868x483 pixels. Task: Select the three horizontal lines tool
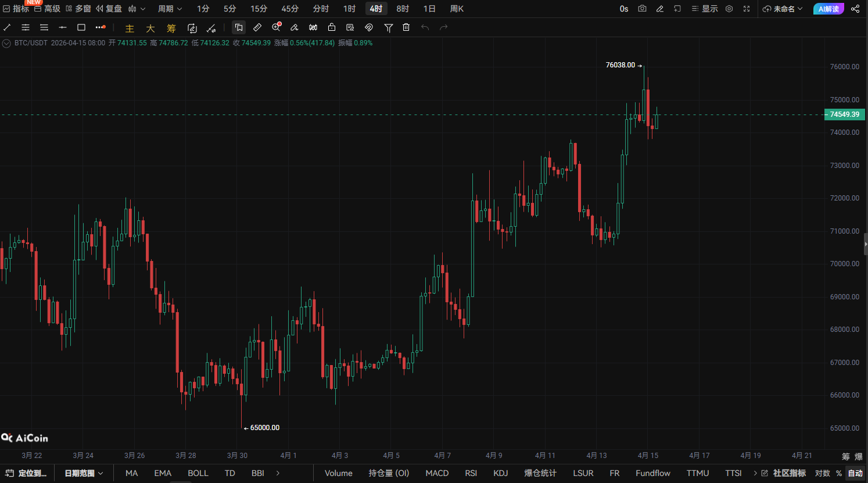pos(44,27)
